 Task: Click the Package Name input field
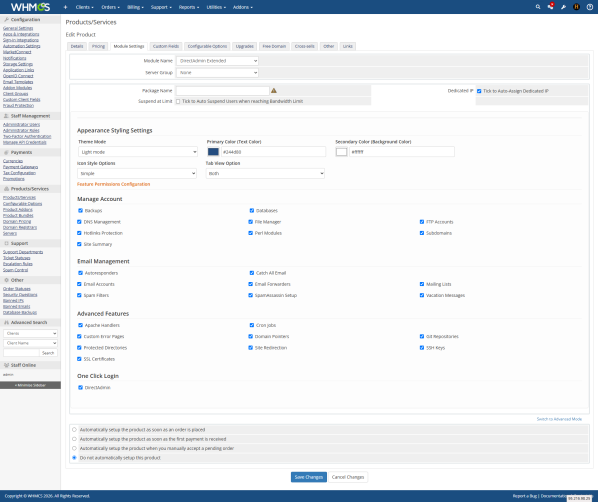(x=223, y=90)
